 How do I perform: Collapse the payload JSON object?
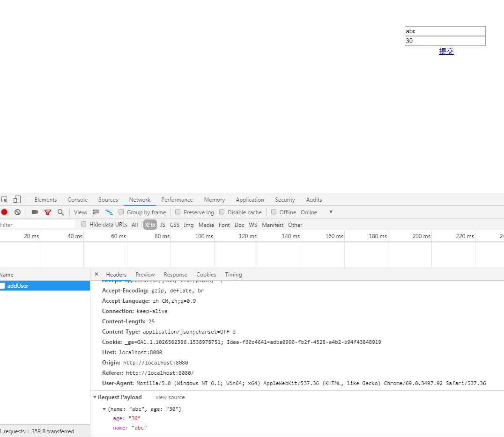(104, 409)
